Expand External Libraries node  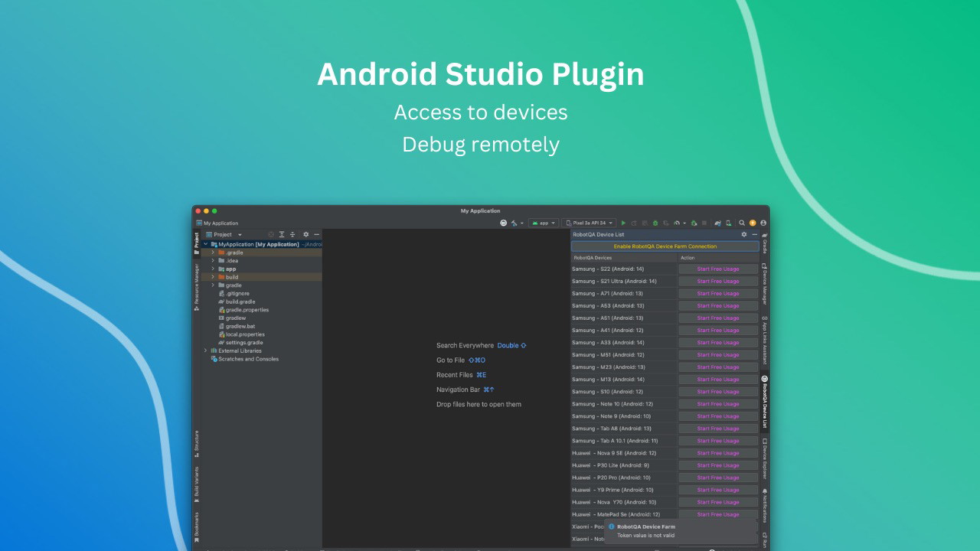pyautogui.click(x=205, y=350)
